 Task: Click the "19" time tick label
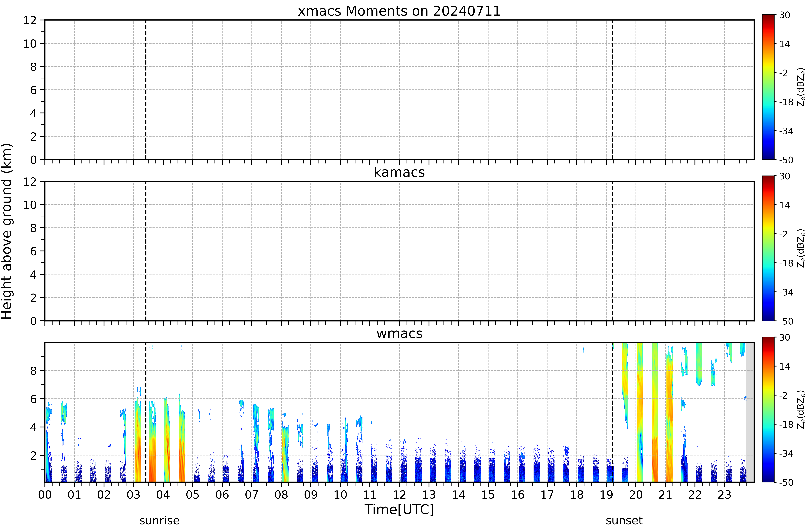click(606, 494)
